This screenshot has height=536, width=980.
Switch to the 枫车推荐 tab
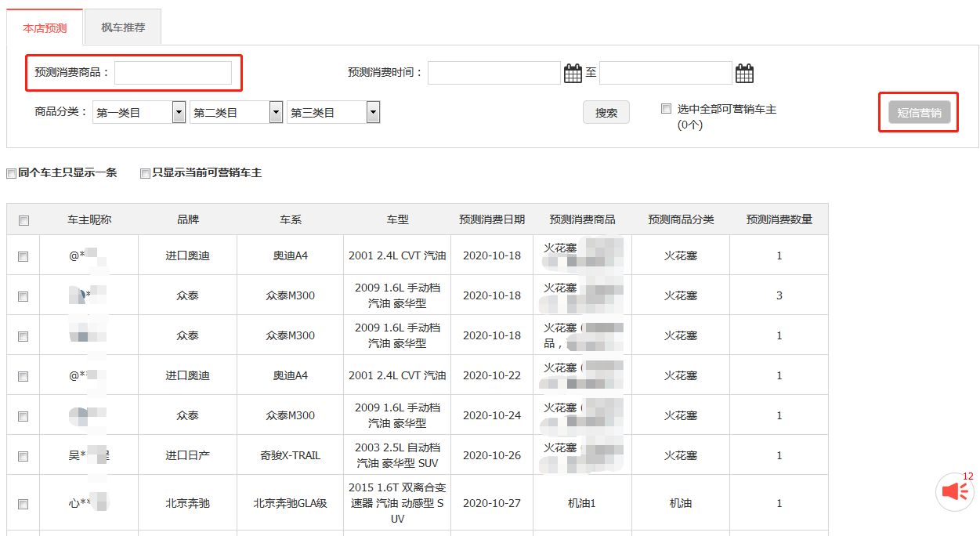(123, 27)
